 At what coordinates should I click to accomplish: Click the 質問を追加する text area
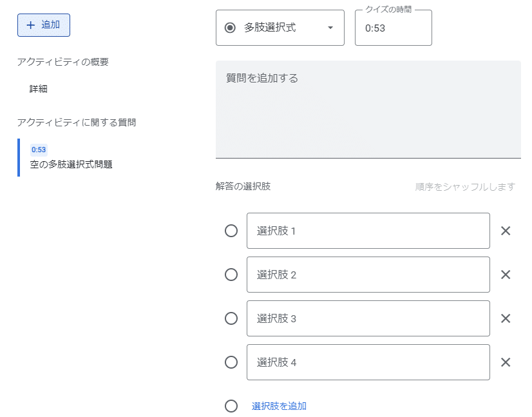click(368, 110)
